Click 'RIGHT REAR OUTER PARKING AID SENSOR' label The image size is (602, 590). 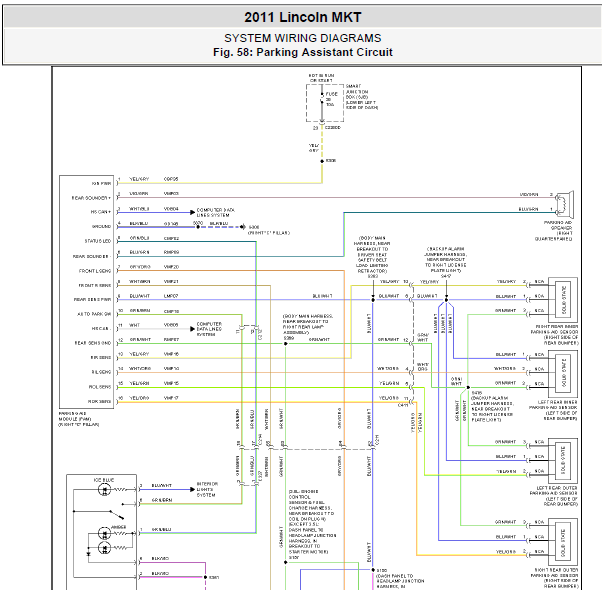click(x=554, y=573)
